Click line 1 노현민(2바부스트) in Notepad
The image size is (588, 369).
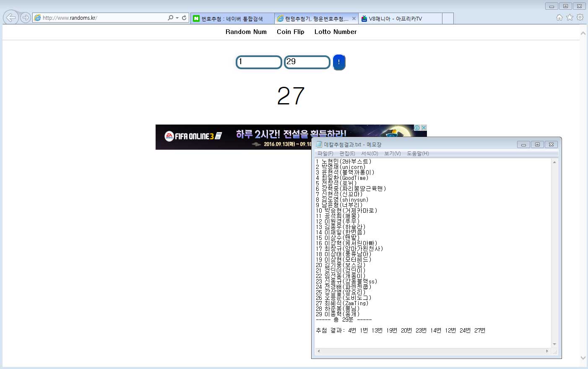click(343, 161)
